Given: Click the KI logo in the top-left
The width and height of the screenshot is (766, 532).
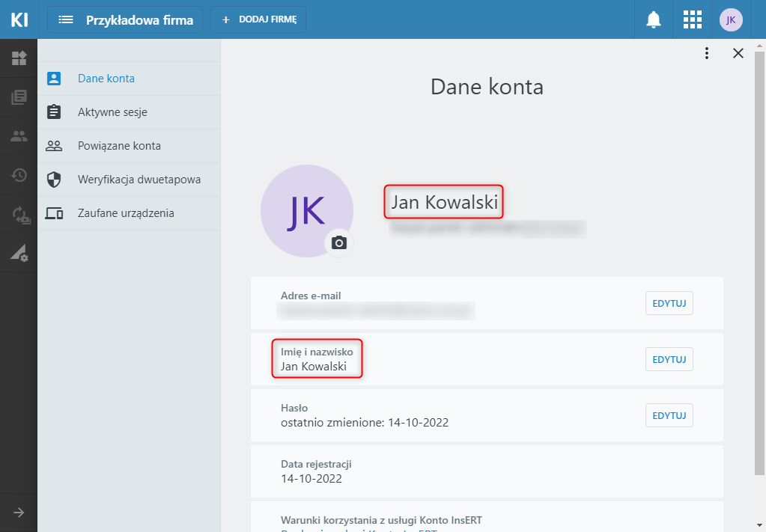Looking at the screenshot, I should (x=19, y=19).
